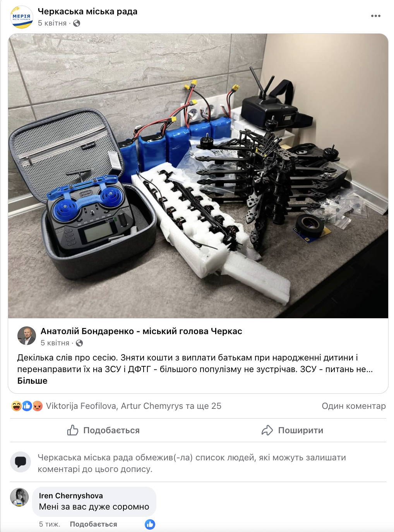Like Iren Chernyshova's comment
Image resolution: width=394 pixels, height=532 pixels.
[x=93, y=524]
